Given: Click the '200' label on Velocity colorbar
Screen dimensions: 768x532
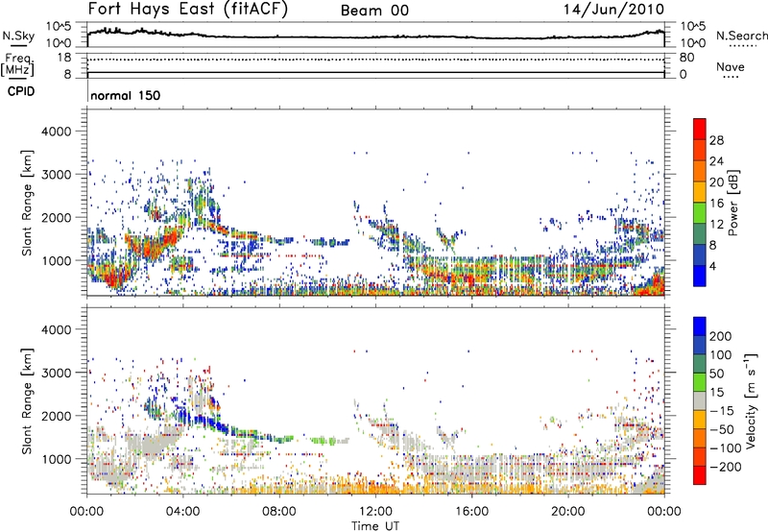Looking at the screenshot, I should click(x=721, y=336).
